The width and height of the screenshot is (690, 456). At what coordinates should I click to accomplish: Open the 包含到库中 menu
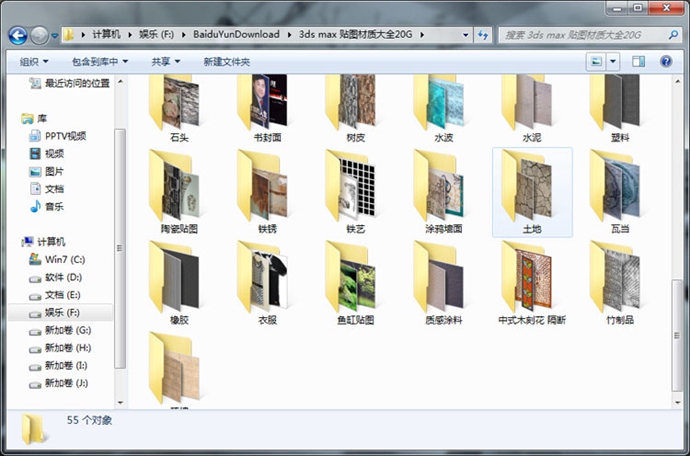tap(100, 62)
